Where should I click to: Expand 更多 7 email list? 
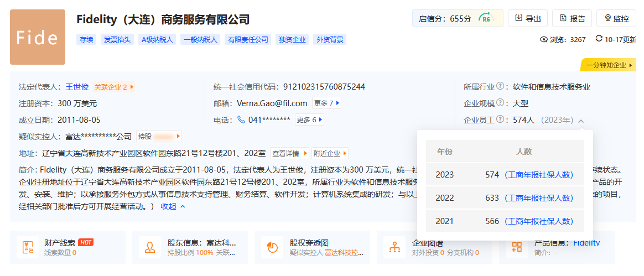tap(326, 103)
